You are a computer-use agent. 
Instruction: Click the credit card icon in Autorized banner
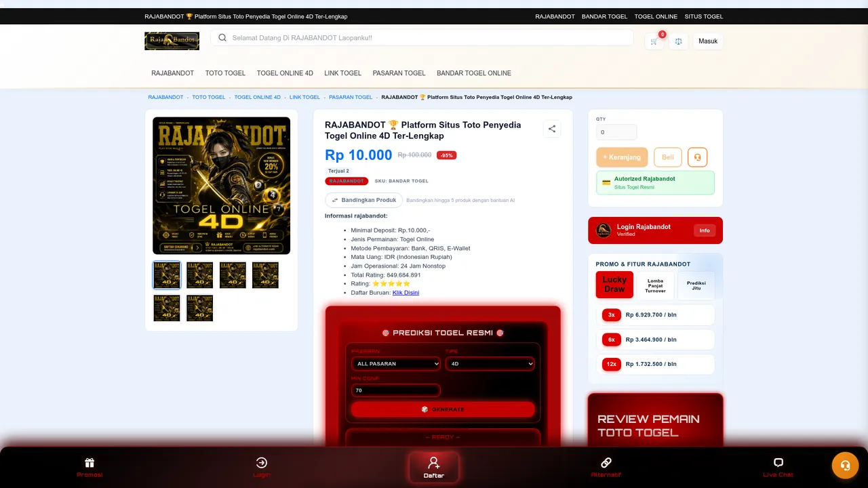coord(606,183)
